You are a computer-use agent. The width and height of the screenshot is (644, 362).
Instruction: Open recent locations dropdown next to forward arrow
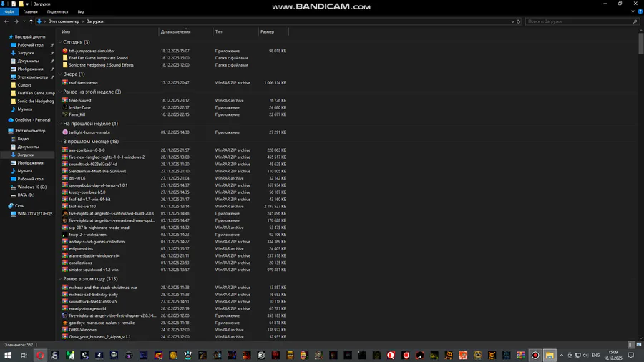point(24,21)
